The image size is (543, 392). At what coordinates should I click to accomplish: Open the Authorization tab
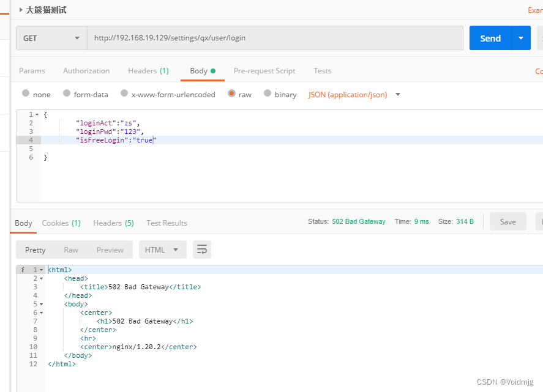click(x=86, y=71)
